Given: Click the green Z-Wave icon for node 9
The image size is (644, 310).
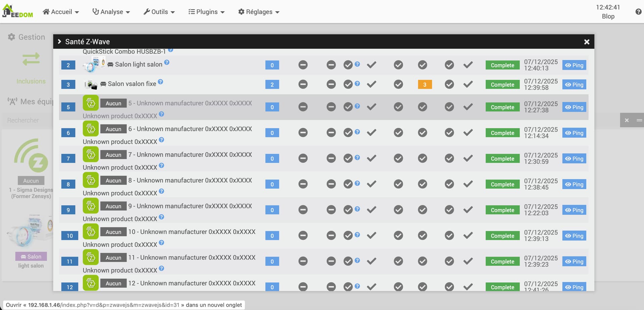Looking at the screenshot, I should coord(91,206).
